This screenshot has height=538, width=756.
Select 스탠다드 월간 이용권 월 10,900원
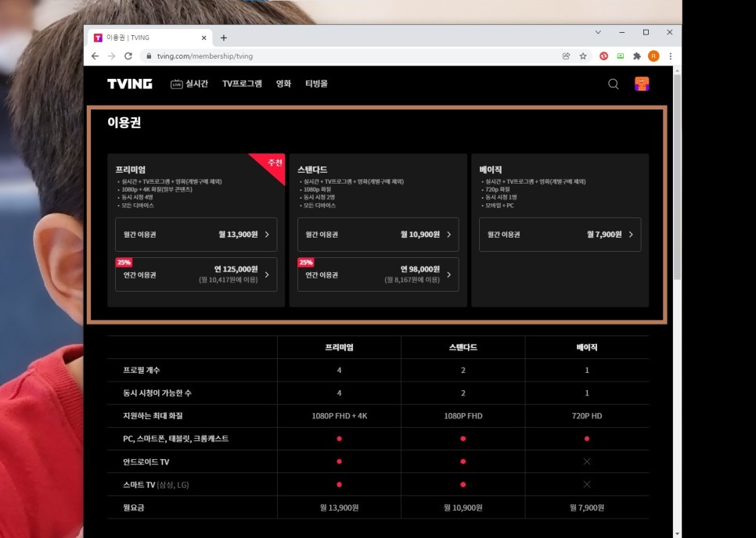coord(378,235)
